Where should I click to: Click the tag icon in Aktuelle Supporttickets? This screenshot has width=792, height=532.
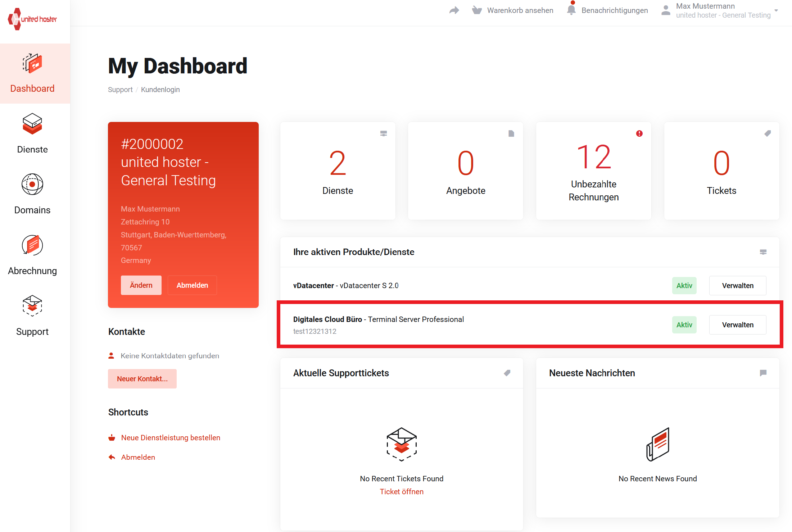(507, 373)
